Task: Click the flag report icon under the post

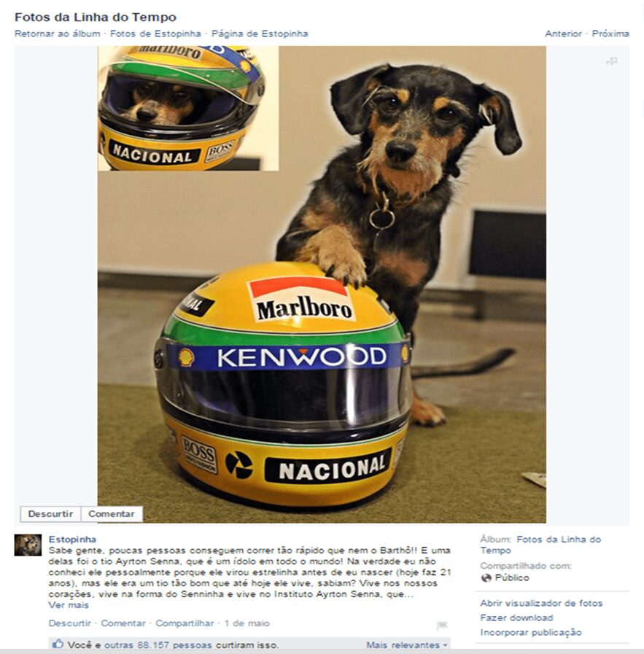Action: tap(442, 626)
